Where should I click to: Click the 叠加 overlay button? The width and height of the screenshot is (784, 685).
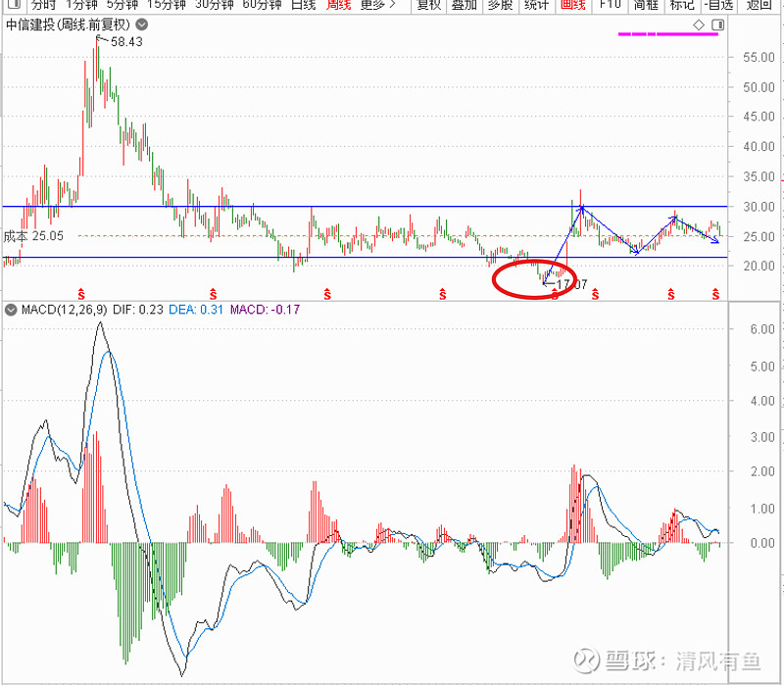pos(465,5)
